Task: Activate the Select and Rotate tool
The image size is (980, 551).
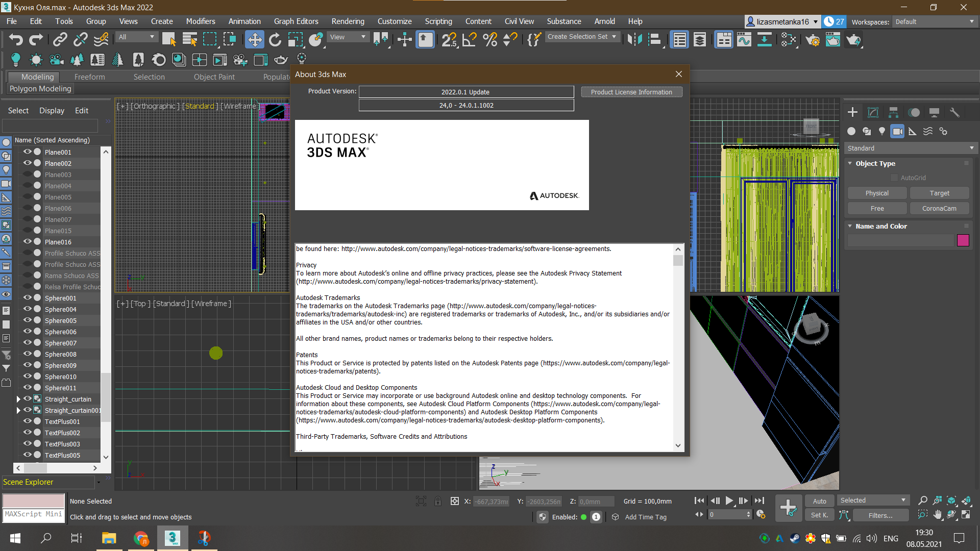Action: point(275,40)
